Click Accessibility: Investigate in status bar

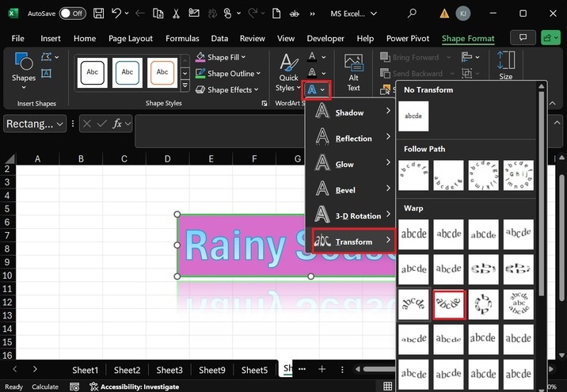pos(133,387)
